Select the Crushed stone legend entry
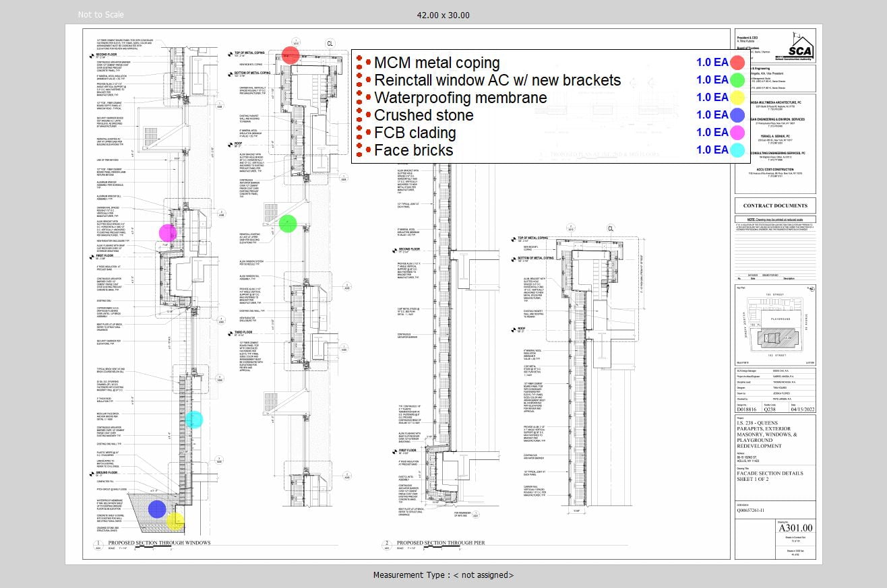The height and width of the screenshot is (588, 887). pos(423,115)
